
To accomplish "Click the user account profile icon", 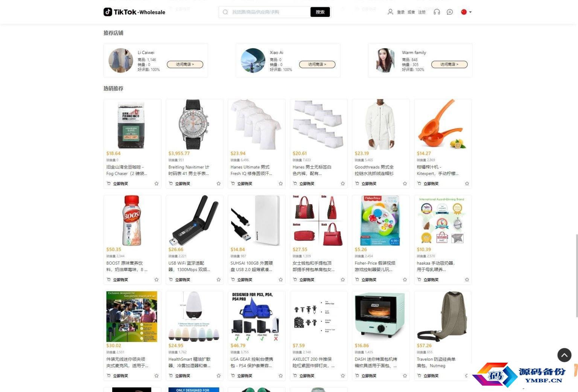I will pyautogui.click(x=390, y=12).
